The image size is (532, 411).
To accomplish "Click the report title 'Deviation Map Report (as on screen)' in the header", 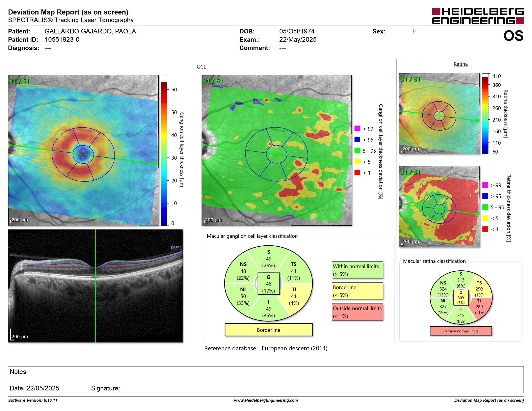I will (x=68, y=12).
